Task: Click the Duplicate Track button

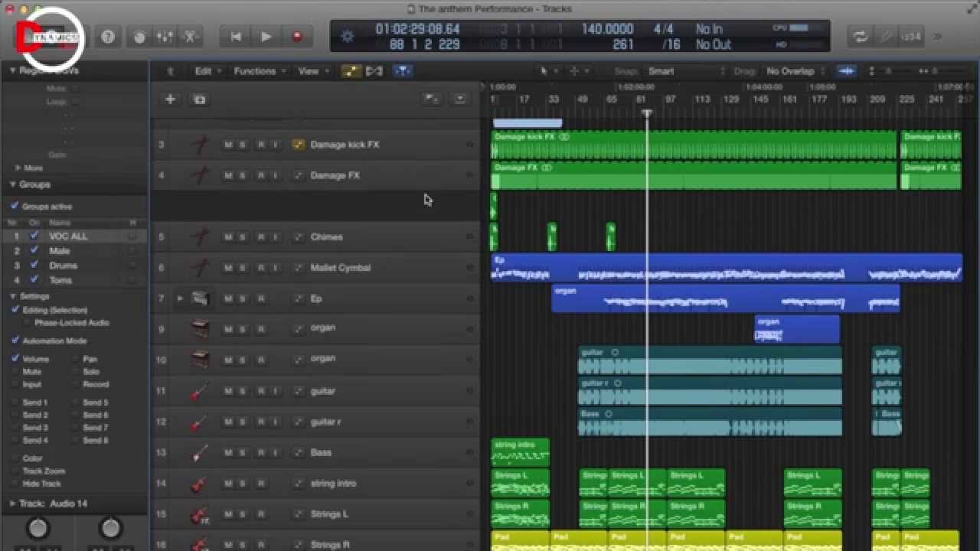Action: (x=199, y=99)
